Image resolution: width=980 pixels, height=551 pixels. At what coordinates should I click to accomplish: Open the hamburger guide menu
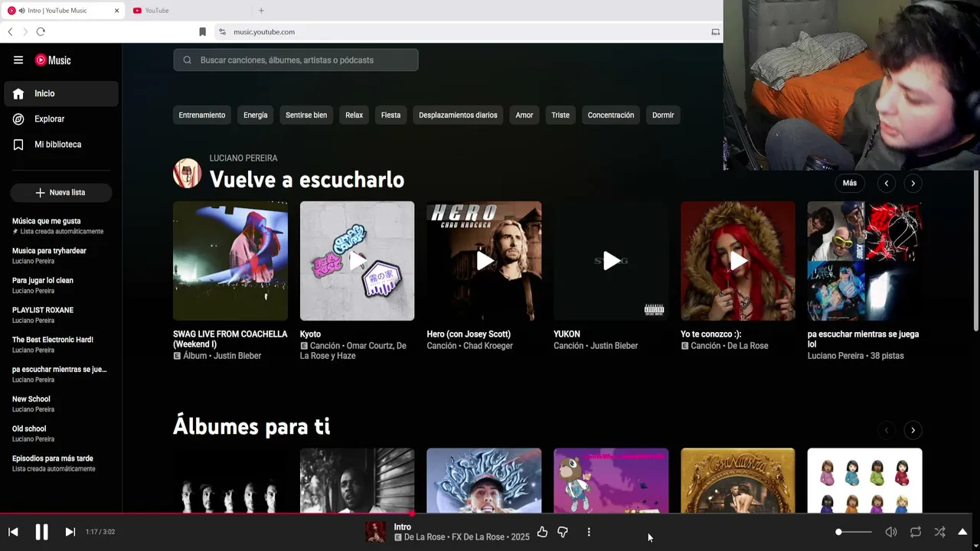tap(18, 60)
